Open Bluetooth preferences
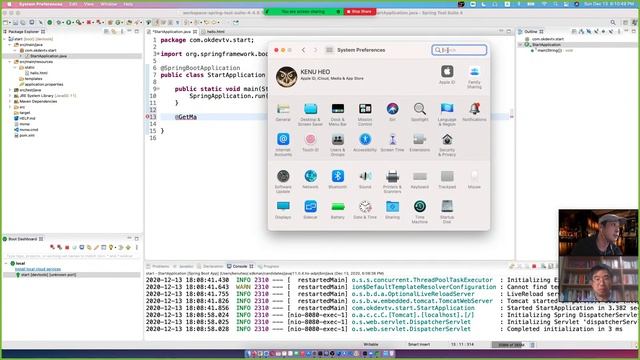This screenshot has height=360, width=640. pyautogui.click(x=338, y=179)
